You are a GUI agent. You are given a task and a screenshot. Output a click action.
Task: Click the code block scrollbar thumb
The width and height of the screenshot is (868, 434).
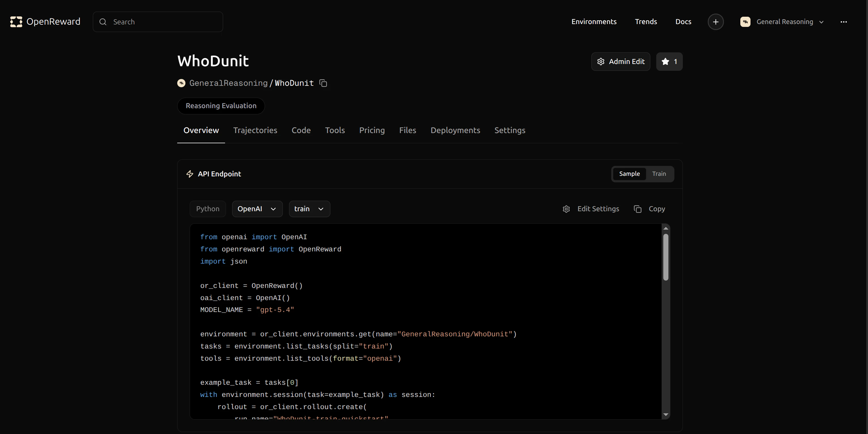[666, 257]
